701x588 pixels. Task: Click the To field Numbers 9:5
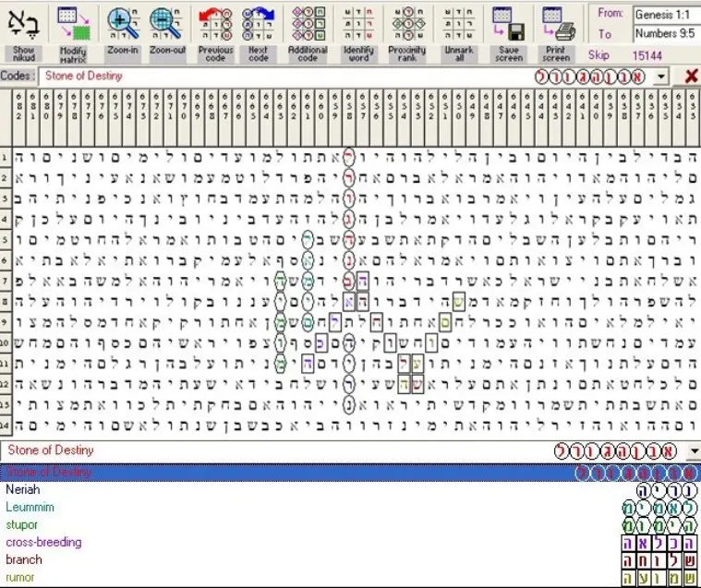667,33
